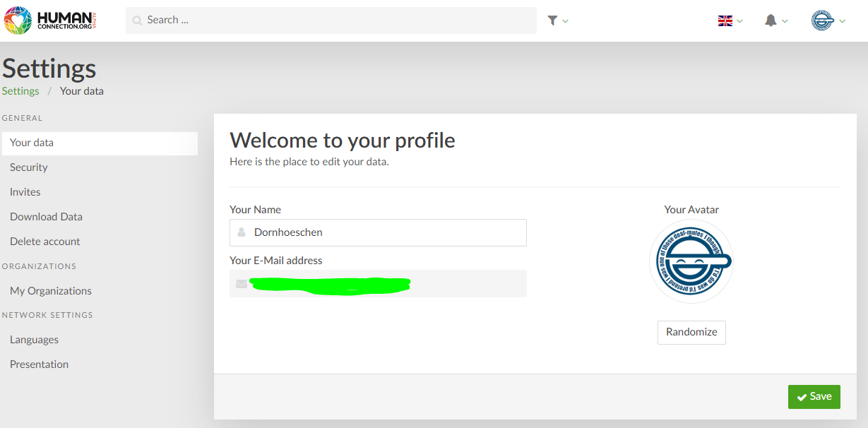This screenshot has width=868, height=428.
Task: Expand the notifications chevron
Action: point(783,20)
